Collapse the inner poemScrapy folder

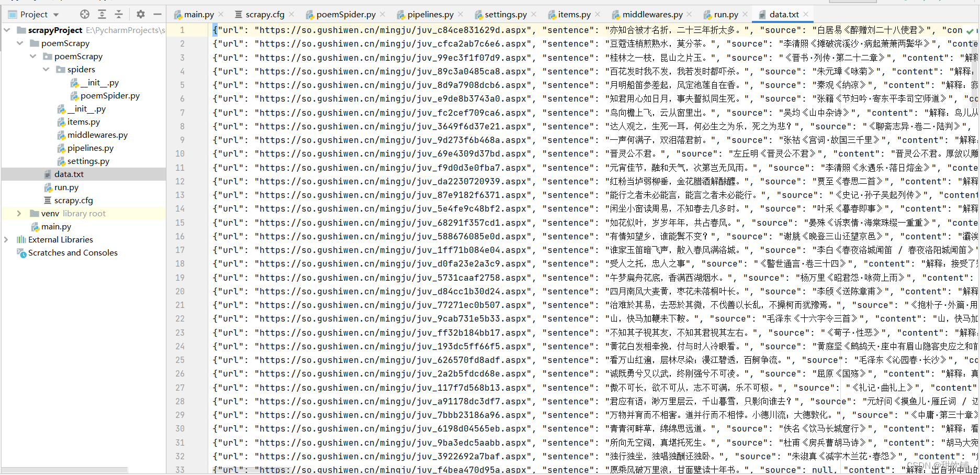[33, 56]
